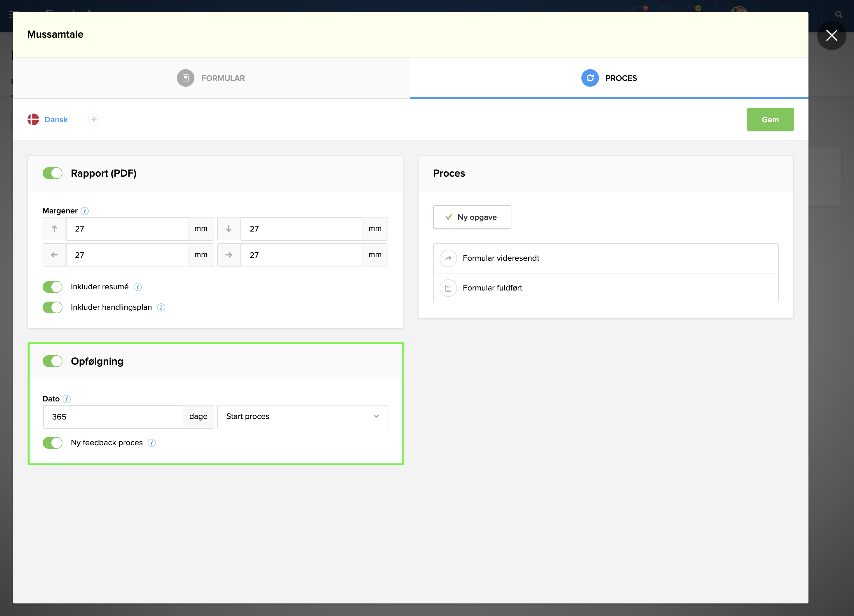
Task: Toggle the Ny feedback proces switch
Action: pyautogui.click(x=52, y=443)
